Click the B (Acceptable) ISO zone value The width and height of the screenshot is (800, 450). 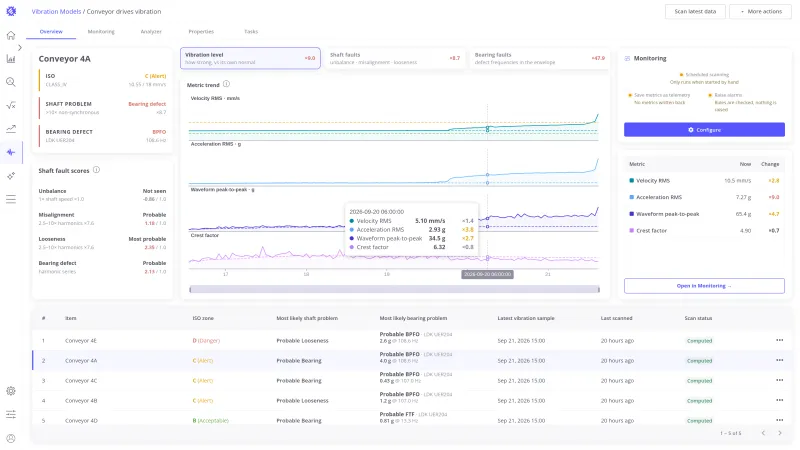[x=211, y=420]
